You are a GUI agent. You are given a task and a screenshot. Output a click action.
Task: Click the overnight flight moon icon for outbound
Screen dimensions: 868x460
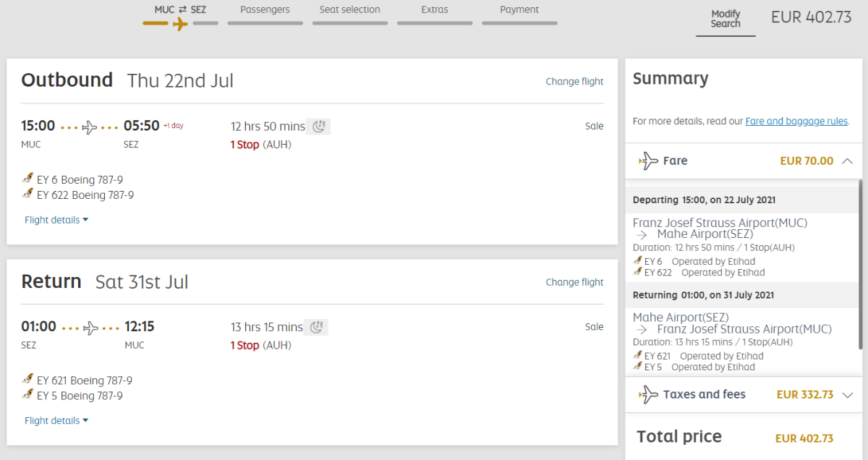318,127
